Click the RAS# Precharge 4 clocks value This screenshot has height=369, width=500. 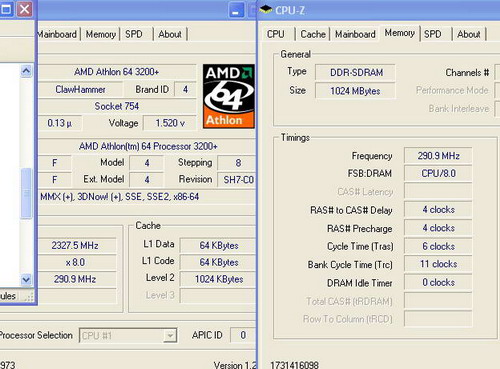(x=438, y=228)
